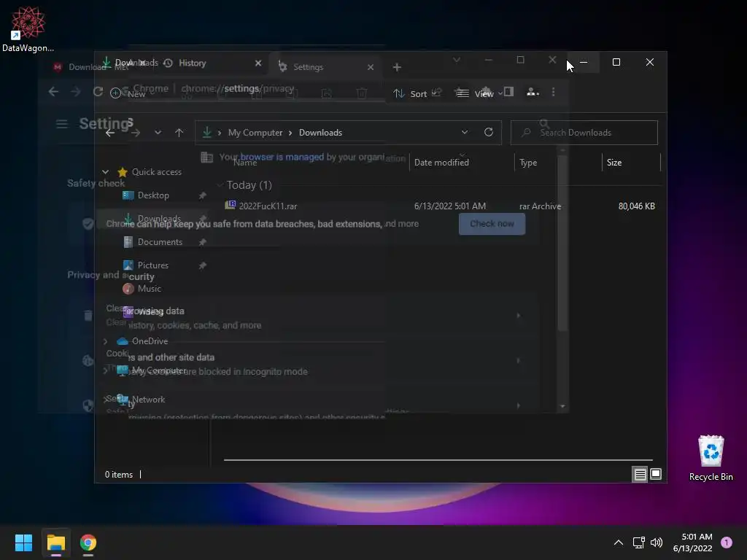
Task: Open the Windows Start menu
Action: pos(23,542)
